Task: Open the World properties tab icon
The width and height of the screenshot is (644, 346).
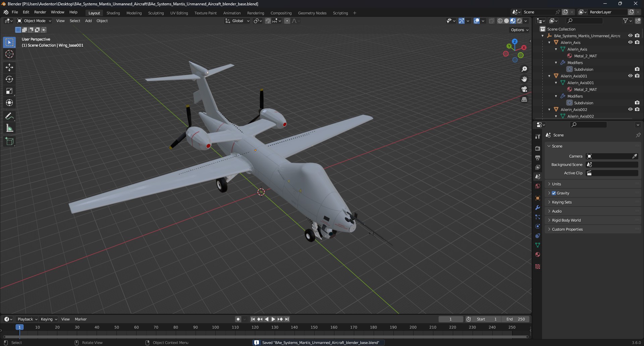Action: point(538,186)
